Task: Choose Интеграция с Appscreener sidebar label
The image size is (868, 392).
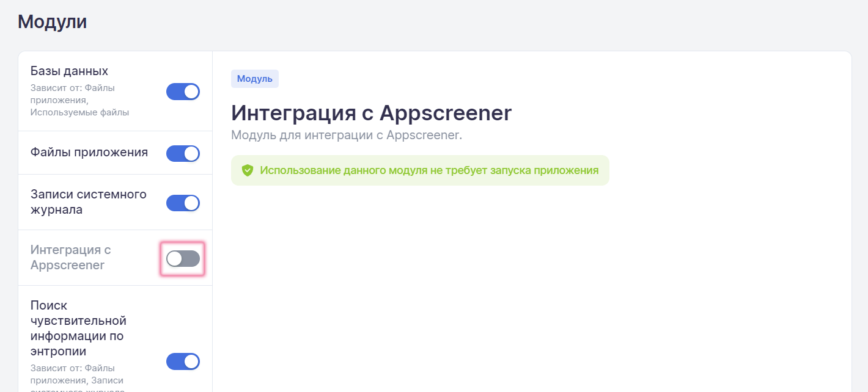Action: 70,258
